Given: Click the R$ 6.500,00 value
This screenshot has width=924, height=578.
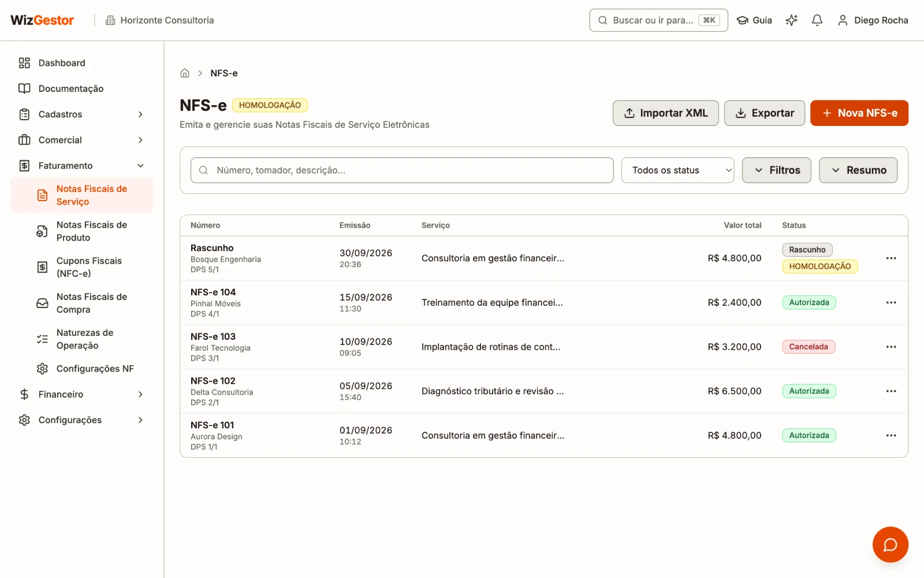Looking at the screenshot, I should point(735,391).
